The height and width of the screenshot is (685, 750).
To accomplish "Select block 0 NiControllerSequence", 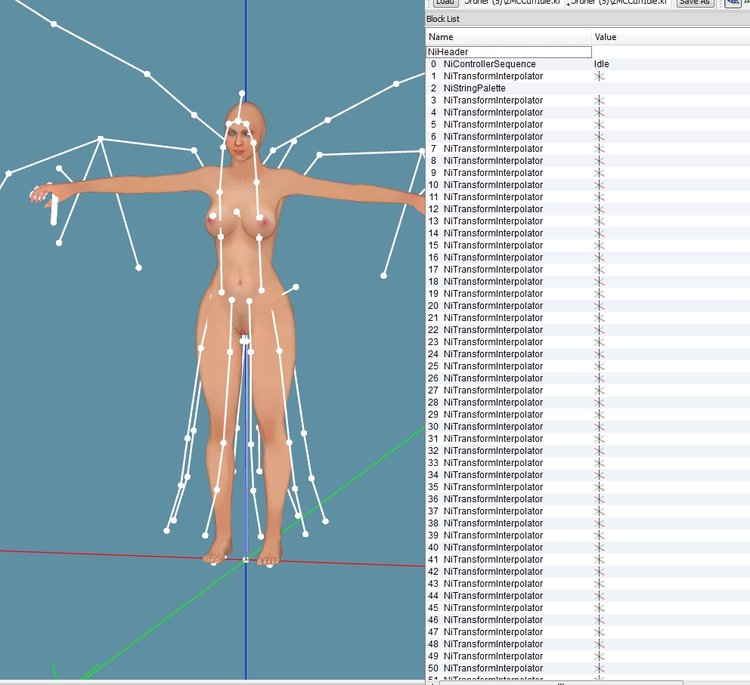I will point(489,64).
